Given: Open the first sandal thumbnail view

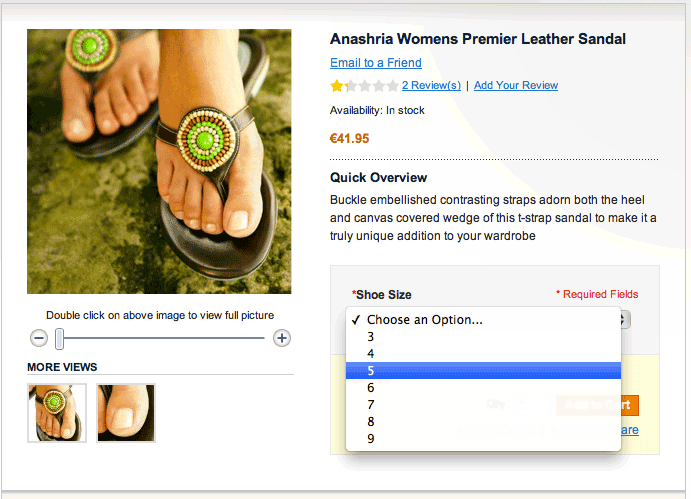Looking at the screenshot, I should point(57,413).
